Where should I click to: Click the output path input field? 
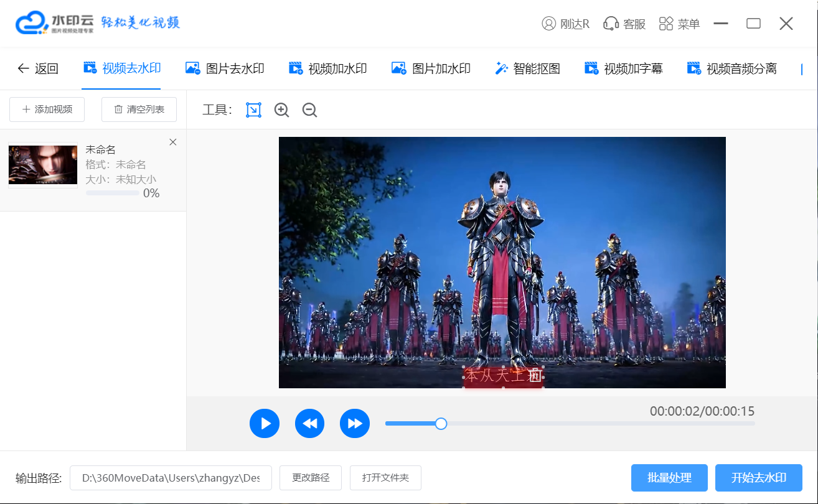coord(171,478)
